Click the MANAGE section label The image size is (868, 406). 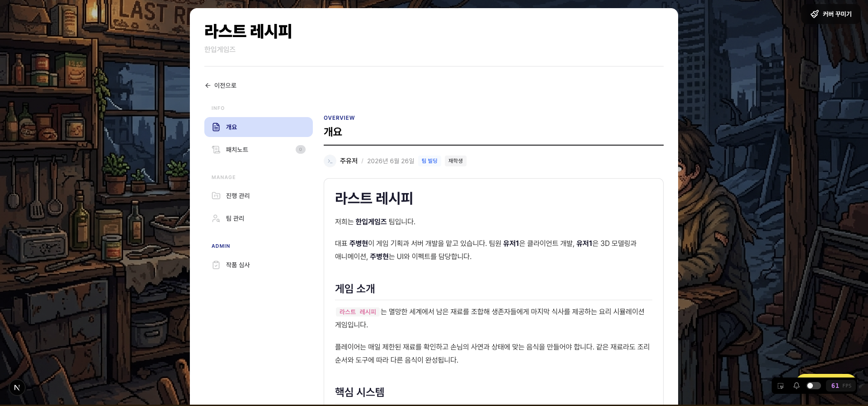pyautogui.click(x=223, y=177)
